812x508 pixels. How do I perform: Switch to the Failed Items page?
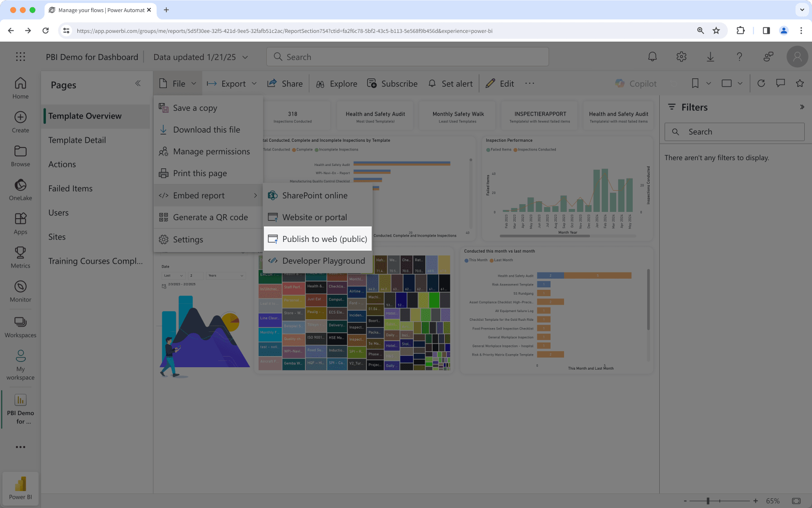click(70, 188)
